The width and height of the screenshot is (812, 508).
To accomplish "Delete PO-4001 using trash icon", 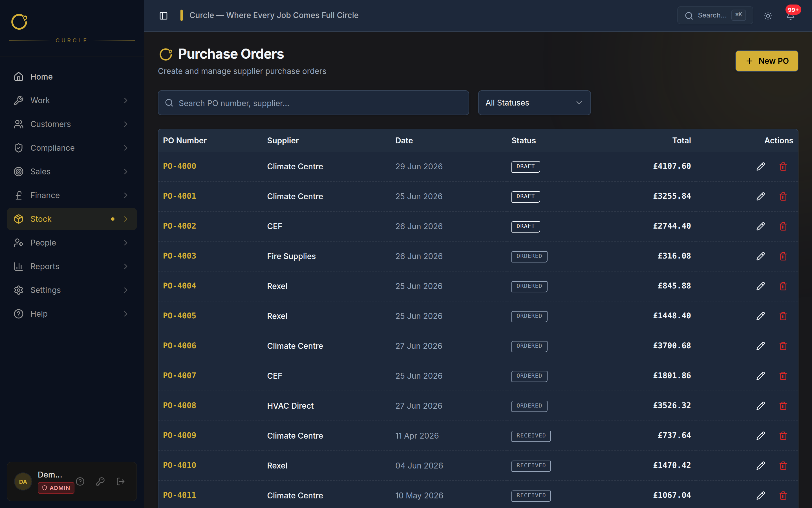I will tap(783, 196).
